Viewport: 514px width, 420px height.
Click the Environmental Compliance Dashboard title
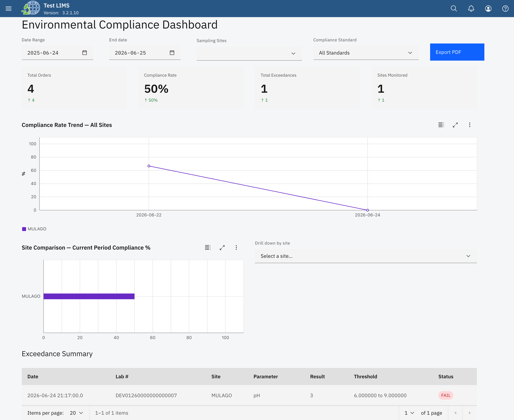tap(120, 25)
